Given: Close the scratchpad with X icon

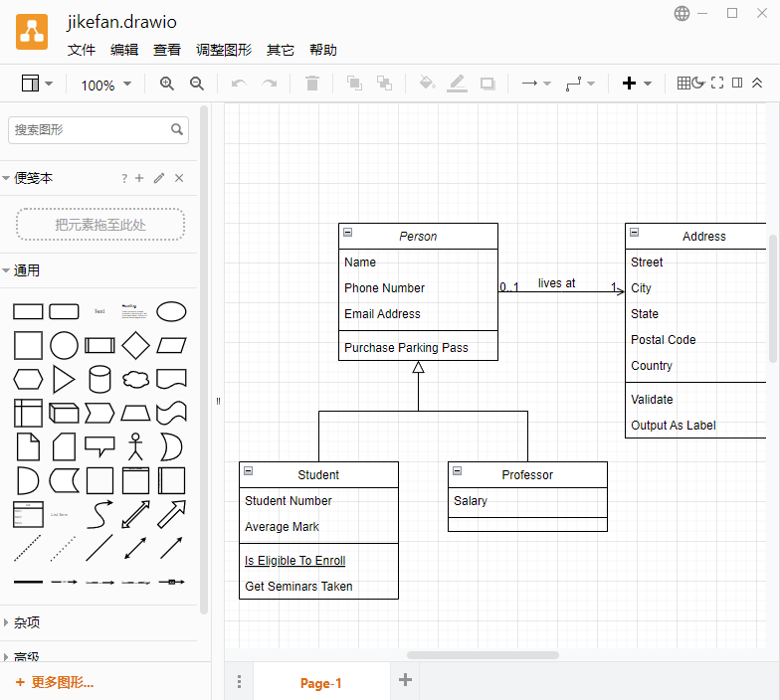Looking at the screenshot, I should point(179,178).
